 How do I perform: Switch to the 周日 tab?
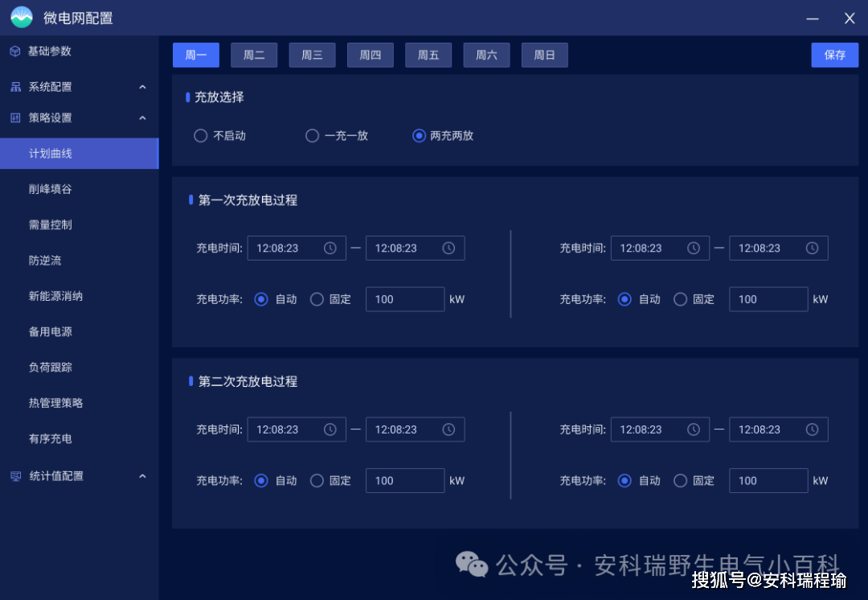tap(545, 55)
